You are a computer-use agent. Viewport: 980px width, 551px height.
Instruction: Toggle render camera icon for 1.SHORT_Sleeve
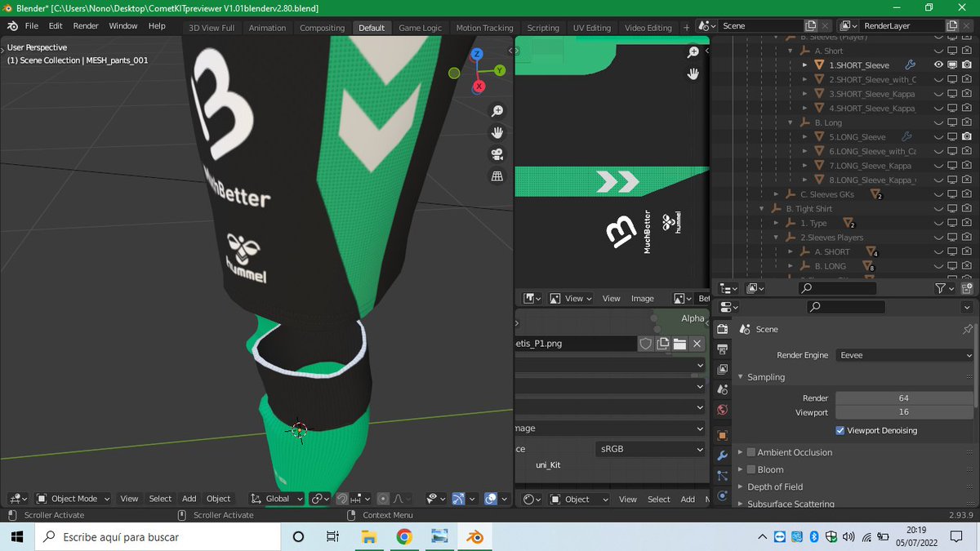click(966, 64)
